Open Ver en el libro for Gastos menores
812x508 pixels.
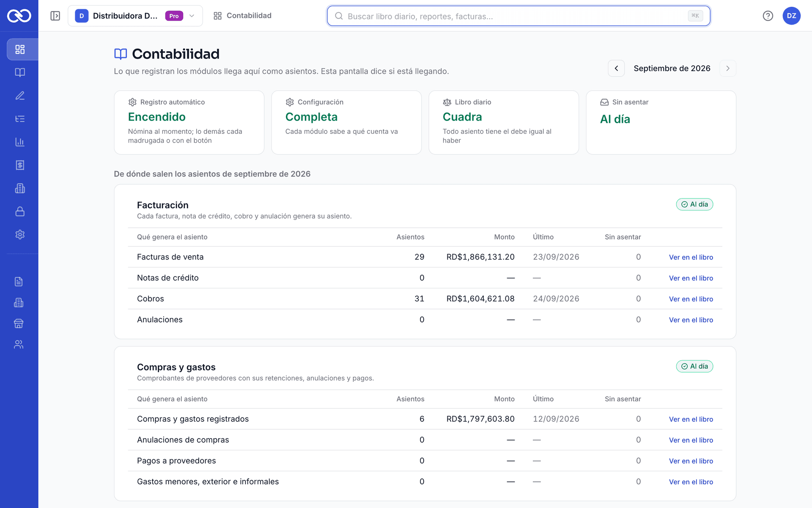[691, 482]
